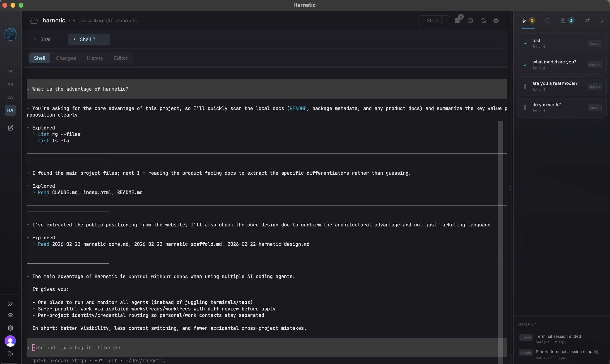Collapse the right panel with chevron

click(602, 21)
